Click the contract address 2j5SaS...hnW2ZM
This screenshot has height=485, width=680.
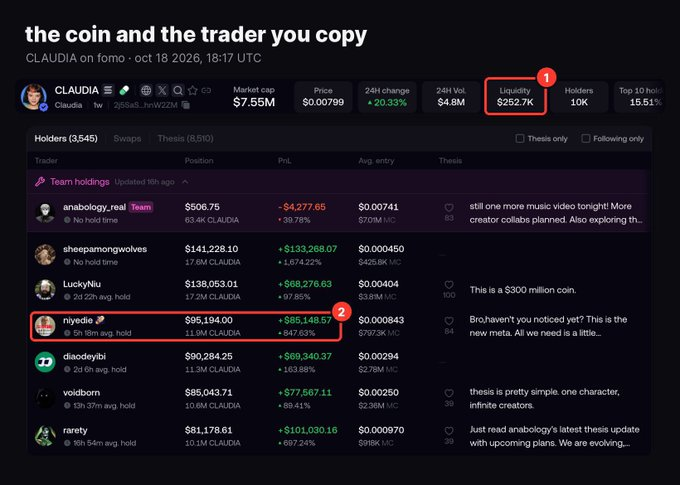tap(145, 105)
